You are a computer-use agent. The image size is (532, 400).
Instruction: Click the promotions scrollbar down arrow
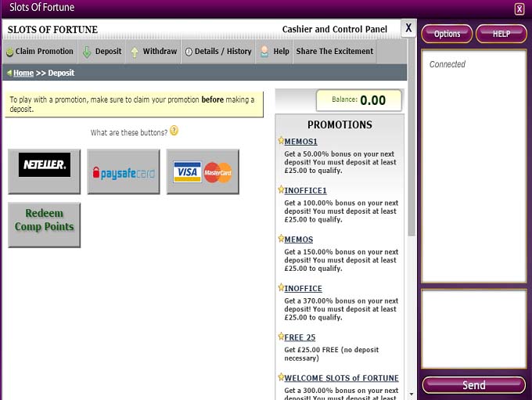coord(412,394)
